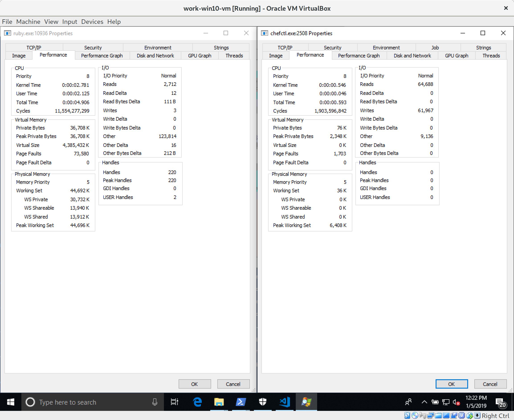Click VirtualBox CPU virtualization status chip icon
Image resolution: width=514 pixels, height=420 pixels.
tap(462, 416)
